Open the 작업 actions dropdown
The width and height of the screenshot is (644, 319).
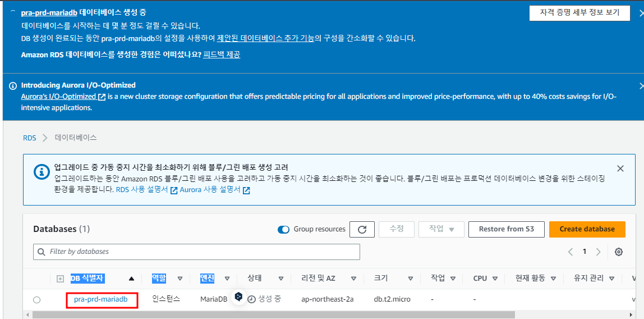pos(441,229)
